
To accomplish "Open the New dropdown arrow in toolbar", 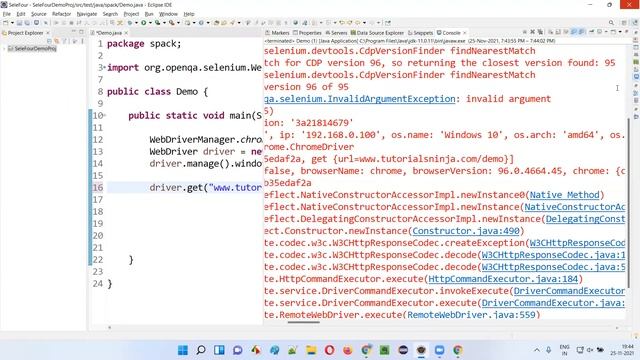I will point(12,23).
